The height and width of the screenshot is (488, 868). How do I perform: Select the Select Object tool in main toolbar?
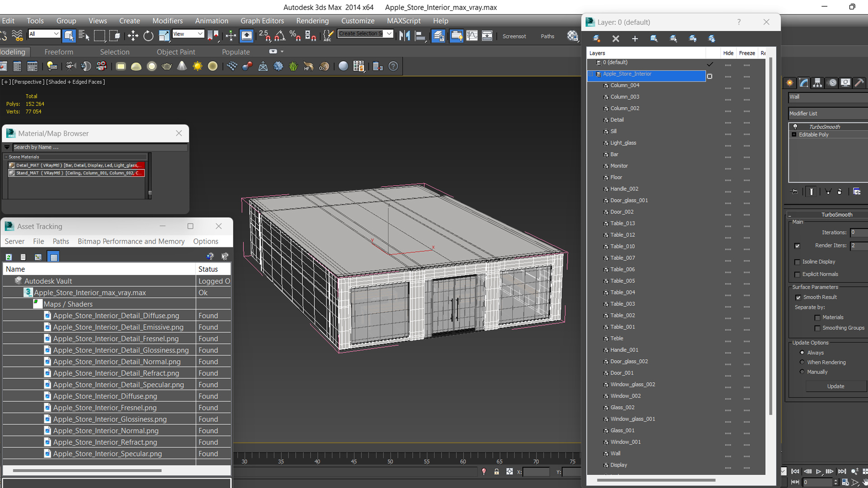click(x=69, y=35)
